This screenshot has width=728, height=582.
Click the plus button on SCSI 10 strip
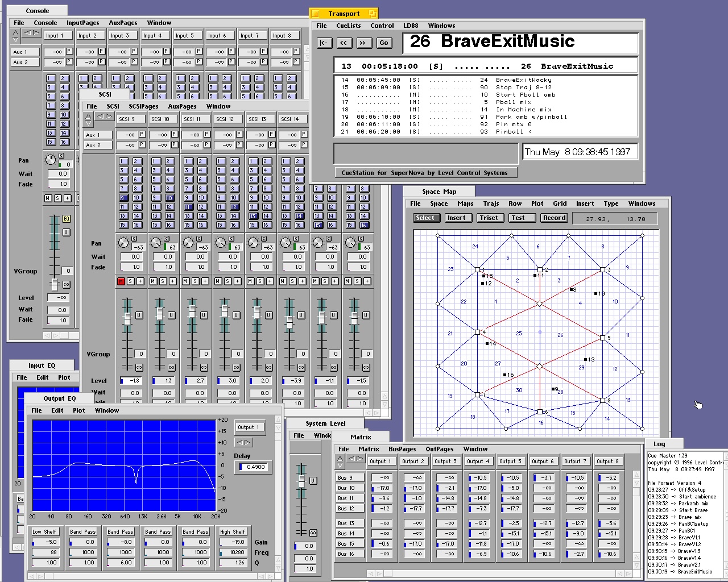172,281
